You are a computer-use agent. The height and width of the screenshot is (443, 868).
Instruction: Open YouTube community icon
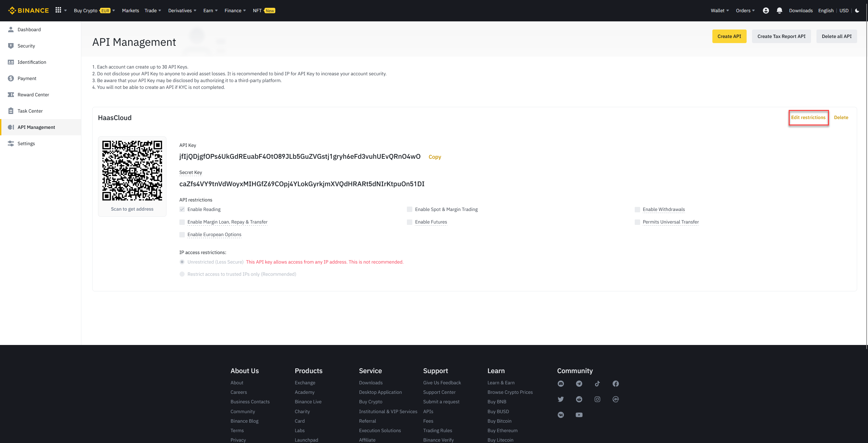[579, 415]
